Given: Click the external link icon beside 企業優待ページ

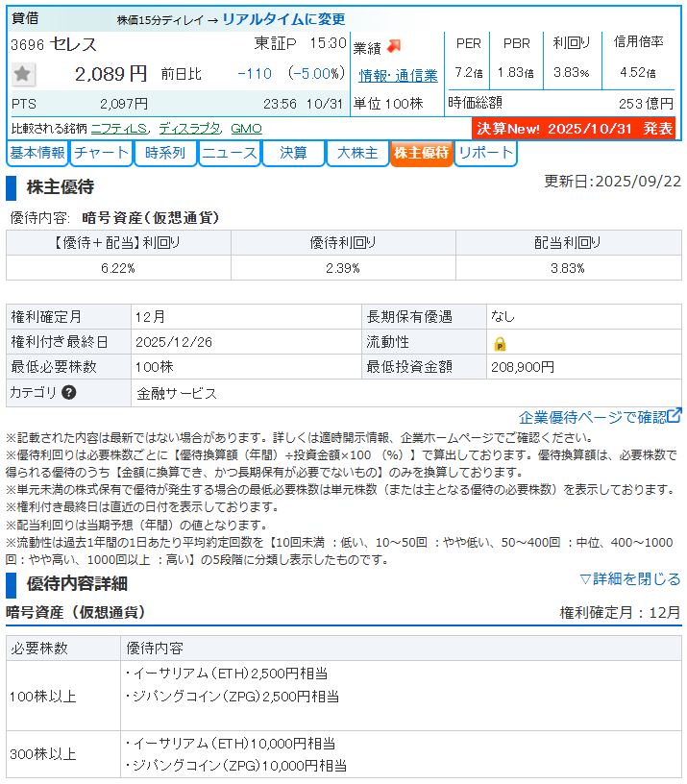Looking at the screenshot, I should coord(675,416).
